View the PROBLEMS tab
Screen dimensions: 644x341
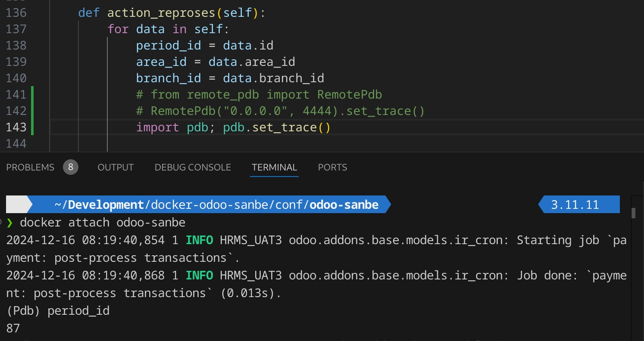point(30,167)
